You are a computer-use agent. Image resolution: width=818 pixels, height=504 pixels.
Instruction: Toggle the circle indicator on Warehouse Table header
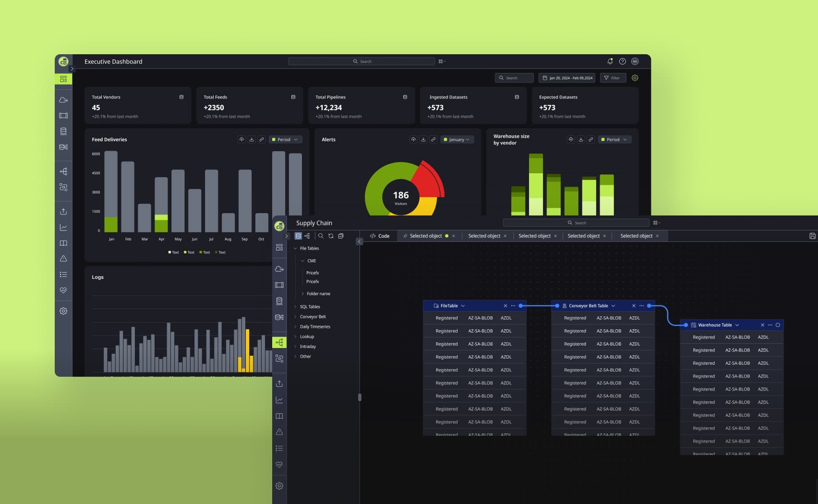point(778,325)
